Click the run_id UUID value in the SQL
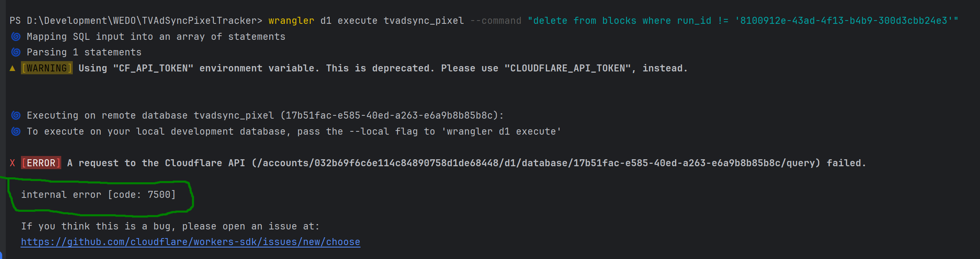This screenshot has width=980, height=259. point(844,21)
